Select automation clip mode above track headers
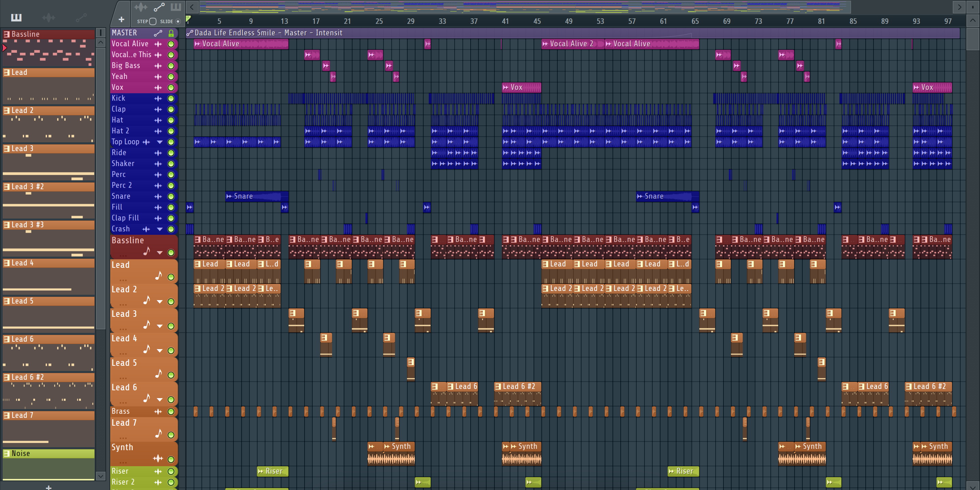 pos(159,7)
